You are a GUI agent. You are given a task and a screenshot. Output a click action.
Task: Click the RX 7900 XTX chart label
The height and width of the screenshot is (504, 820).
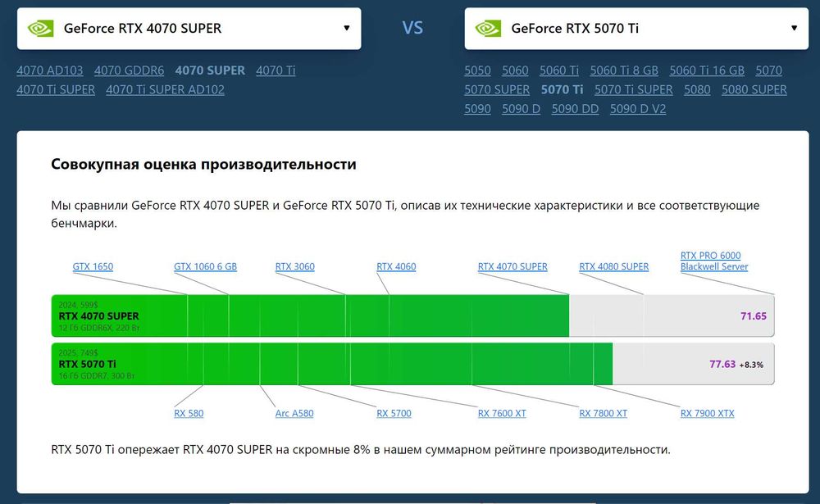coord(707,414)
